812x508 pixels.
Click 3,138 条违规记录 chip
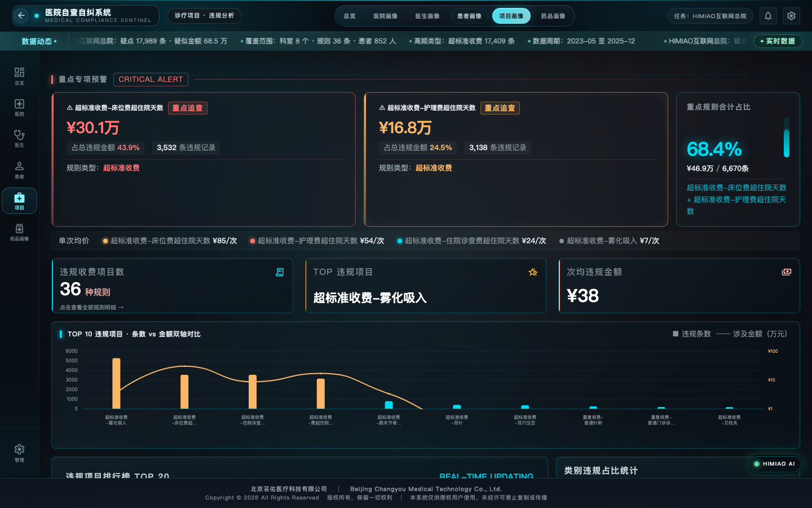tap(498, 148)
